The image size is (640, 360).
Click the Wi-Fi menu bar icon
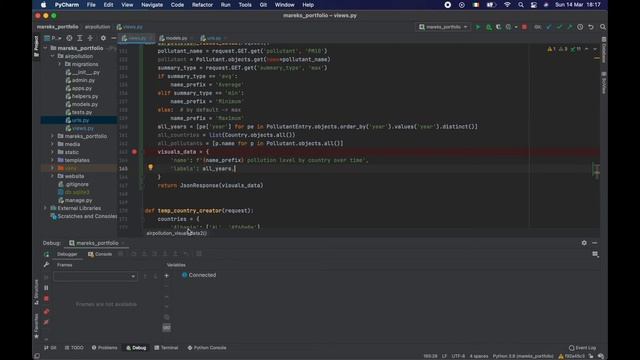507,5
